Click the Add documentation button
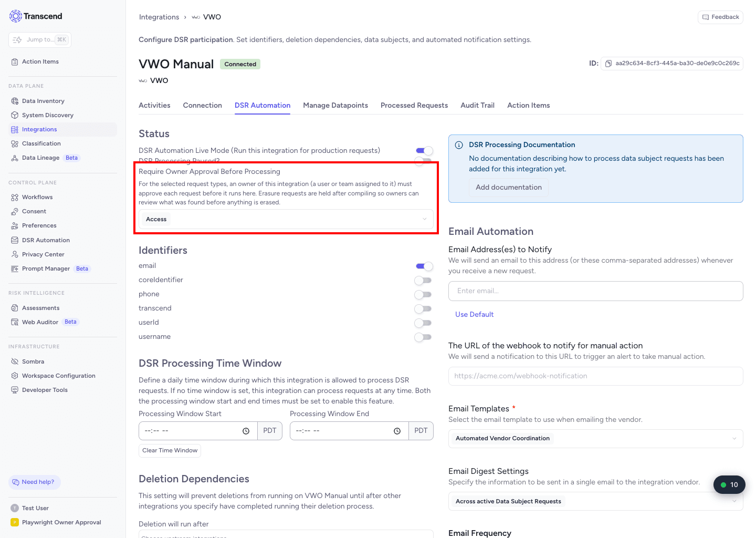756x538 pixels. (509, 188)
